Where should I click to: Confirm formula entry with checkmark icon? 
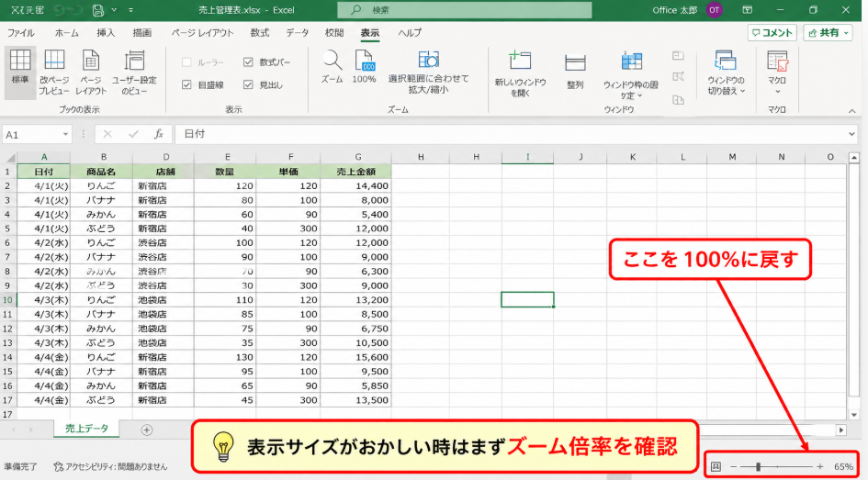(133, 134)
